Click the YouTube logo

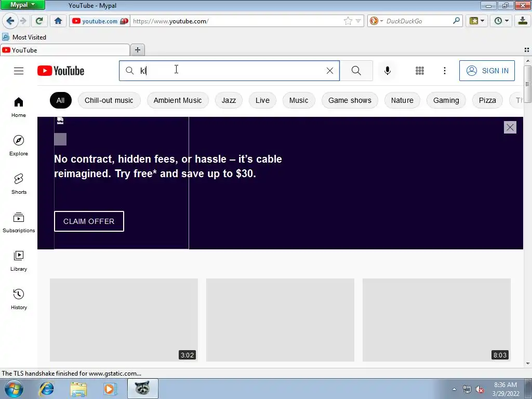pos(61,71)
